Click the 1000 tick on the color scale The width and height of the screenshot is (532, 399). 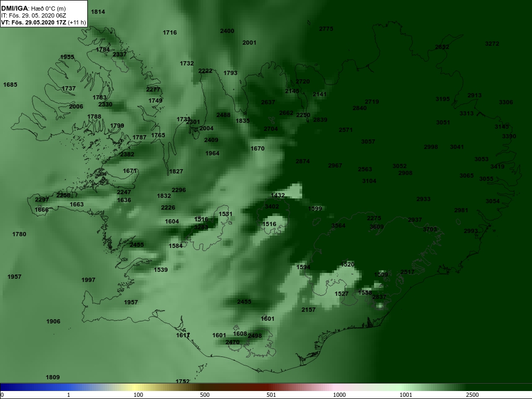point(339,395)
